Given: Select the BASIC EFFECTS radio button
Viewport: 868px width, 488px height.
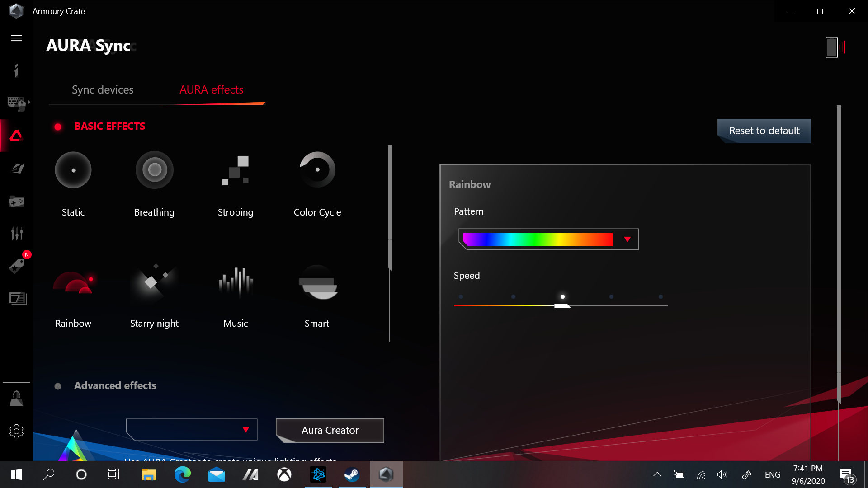Looking at the screenshot, I should point(58,127).
